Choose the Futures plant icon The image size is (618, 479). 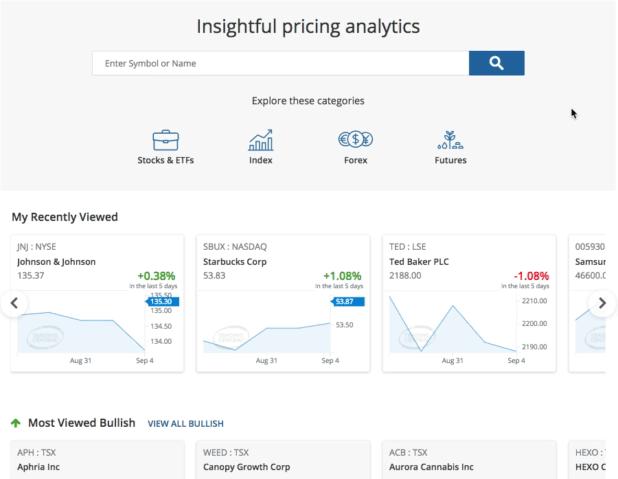450,140
